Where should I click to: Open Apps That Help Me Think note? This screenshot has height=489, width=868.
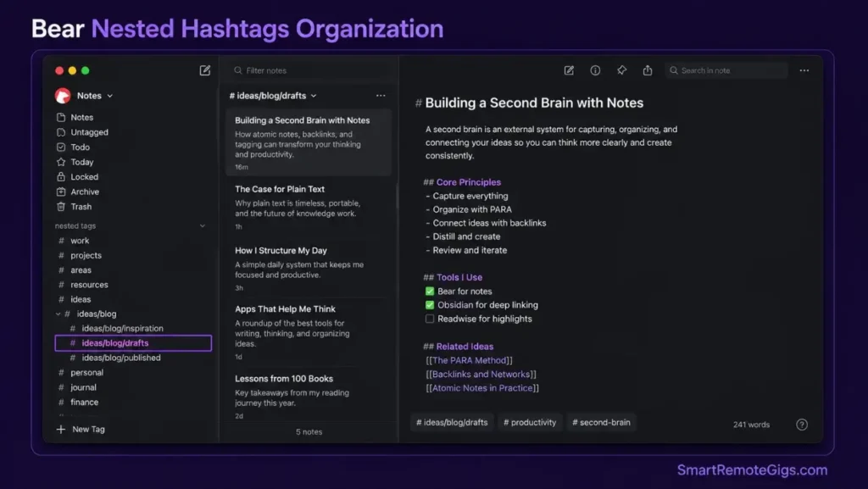(309, 332)
